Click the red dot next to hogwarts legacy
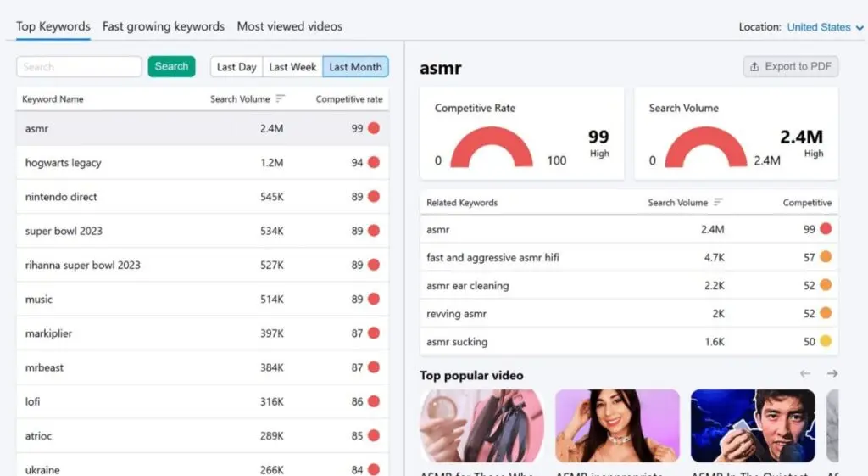This screenshot has height=476, width=868. (x=374, y=162)
